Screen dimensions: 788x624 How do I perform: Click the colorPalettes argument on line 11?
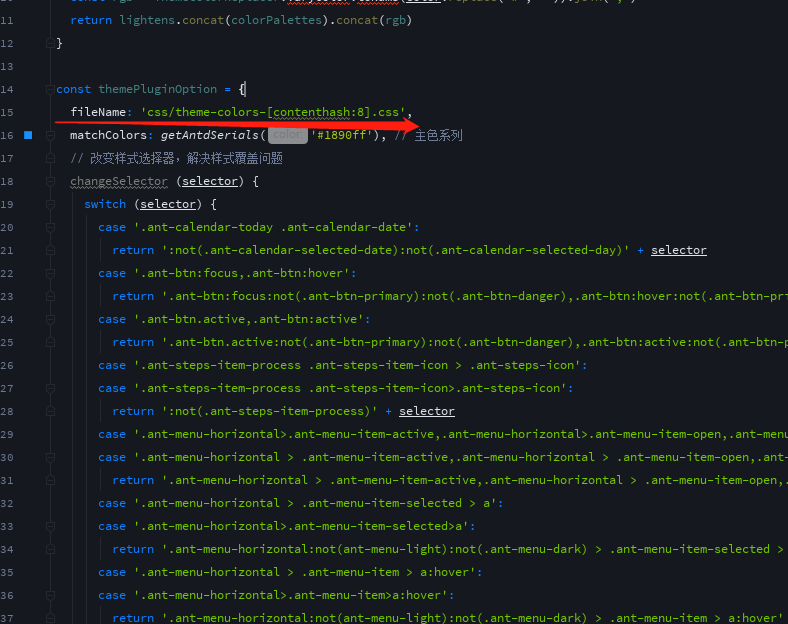pyautogui.click(x=276, y=20)
